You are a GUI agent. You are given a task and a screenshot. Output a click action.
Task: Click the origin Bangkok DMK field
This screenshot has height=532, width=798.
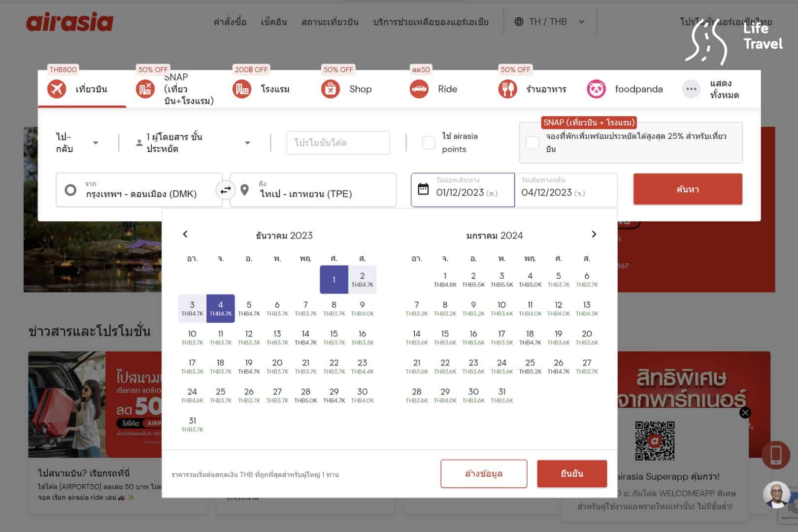click(139, 190)
